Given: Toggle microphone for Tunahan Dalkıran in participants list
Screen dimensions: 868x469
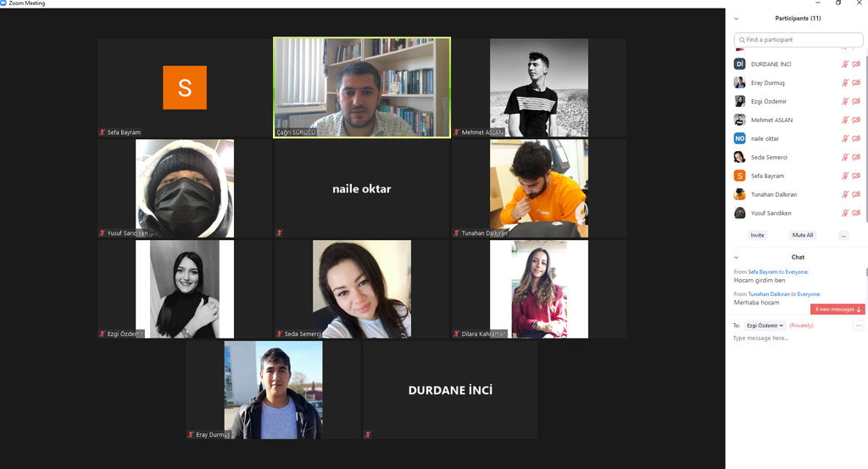Looking at the screenshot, I should click(x=845, y=194).
